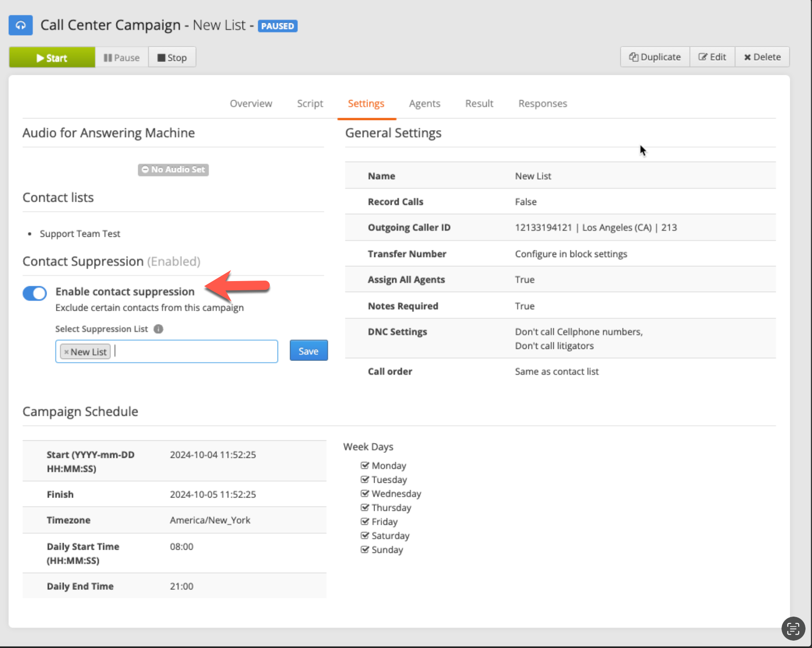Select the Duplicate campaign icon
Viewport: 812px width, 648px height.
point(634,57)
